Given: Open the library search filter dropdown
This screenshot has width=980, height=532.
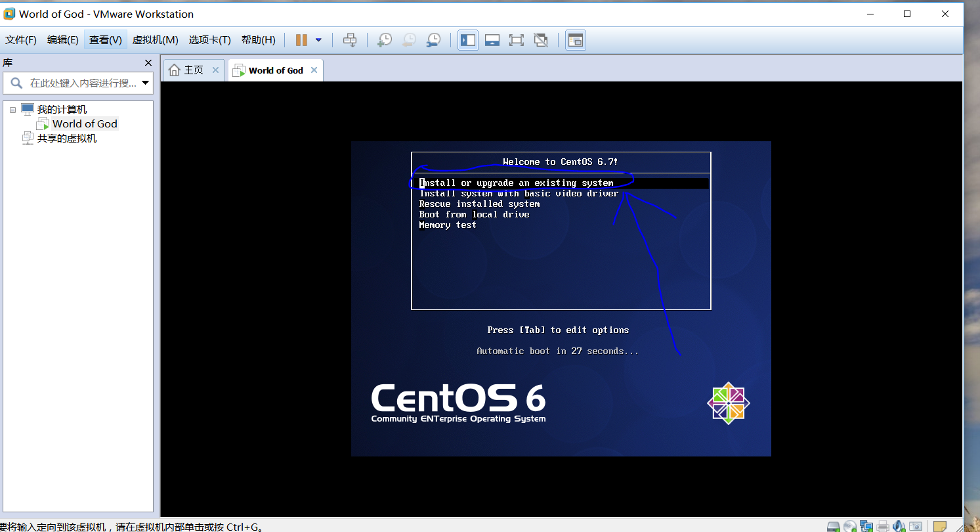Looking at the screenshot, I should (x=146, y=83).
